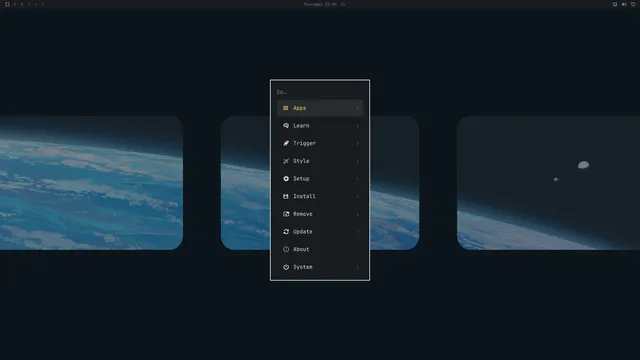
Task: Expand the System submenu chevron
Action: (x=358, y=267)
